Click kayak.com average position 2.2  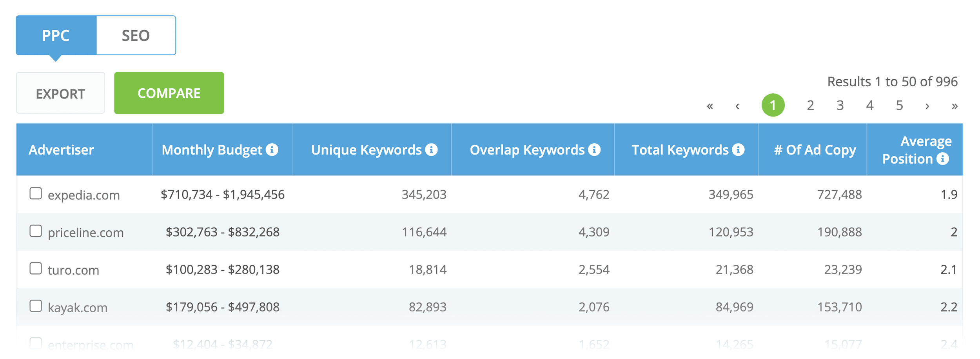949,307
